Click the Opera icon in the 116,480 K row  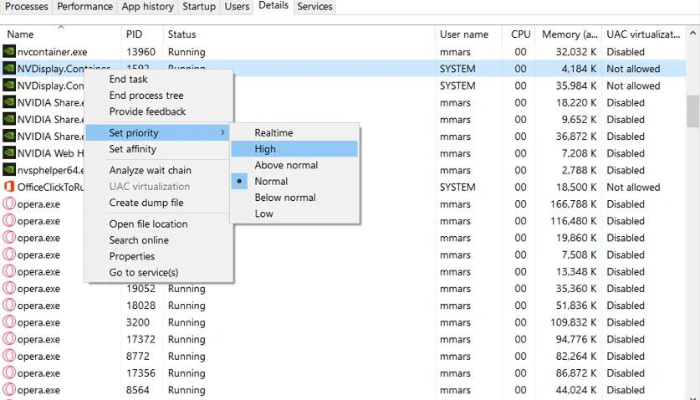click(x=9, y=221)
